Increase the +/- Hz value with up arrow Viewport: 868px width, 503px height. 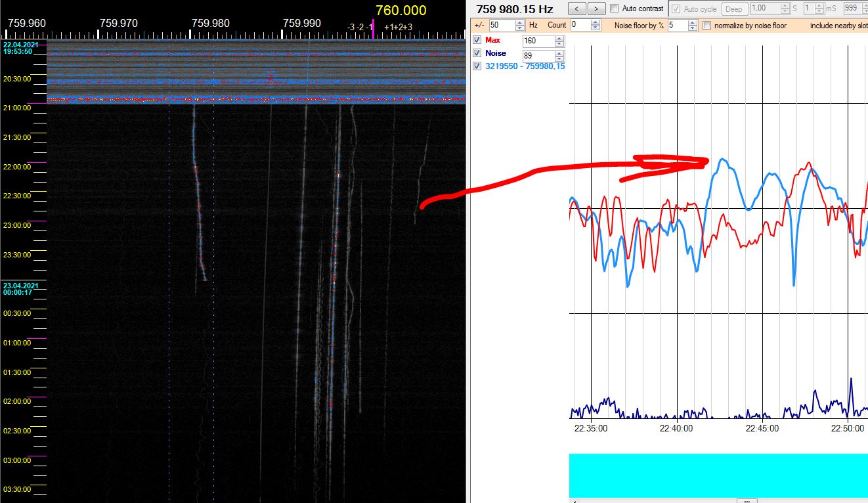[521, 22]
